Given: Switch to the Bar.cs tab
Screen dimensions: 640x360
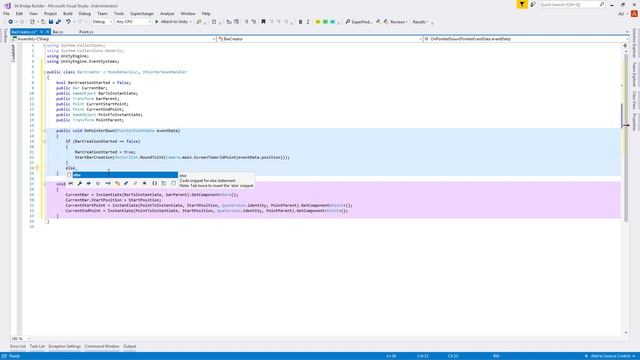Looking at the screenshot, I should pos(58,32).
